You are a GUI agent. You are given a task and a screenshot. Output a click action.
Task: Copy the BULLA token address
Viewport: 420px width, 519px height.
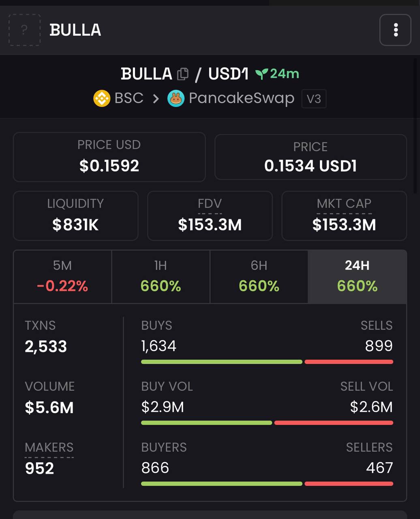point(183,74)
